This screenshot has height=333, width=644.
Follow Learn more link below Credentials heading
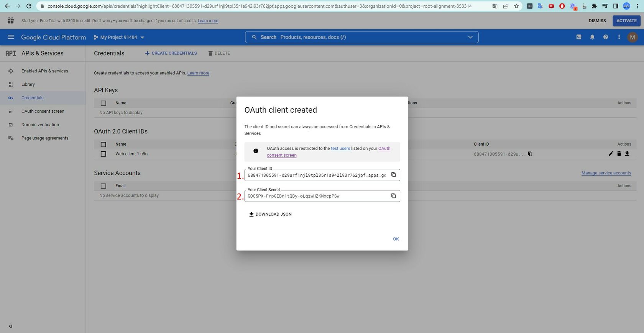198,73
